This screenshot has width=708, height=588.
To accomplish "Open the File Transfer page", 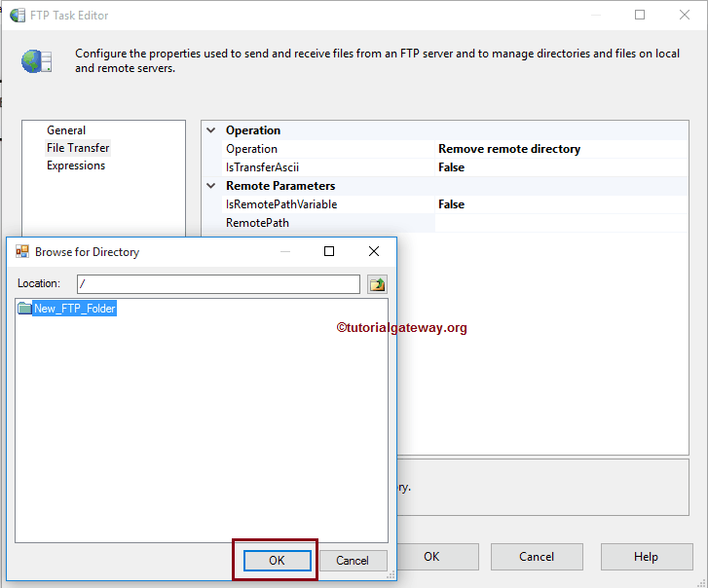I will point(78,148).
